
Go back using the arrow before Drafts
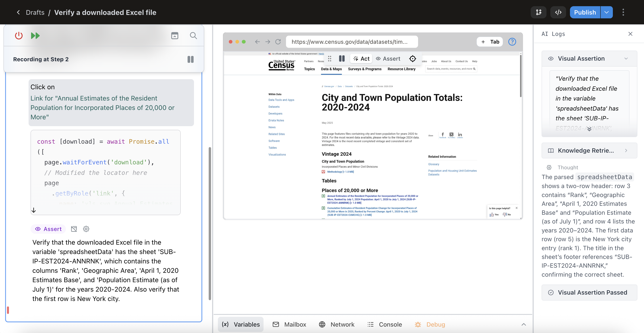(x=18, y=12)
